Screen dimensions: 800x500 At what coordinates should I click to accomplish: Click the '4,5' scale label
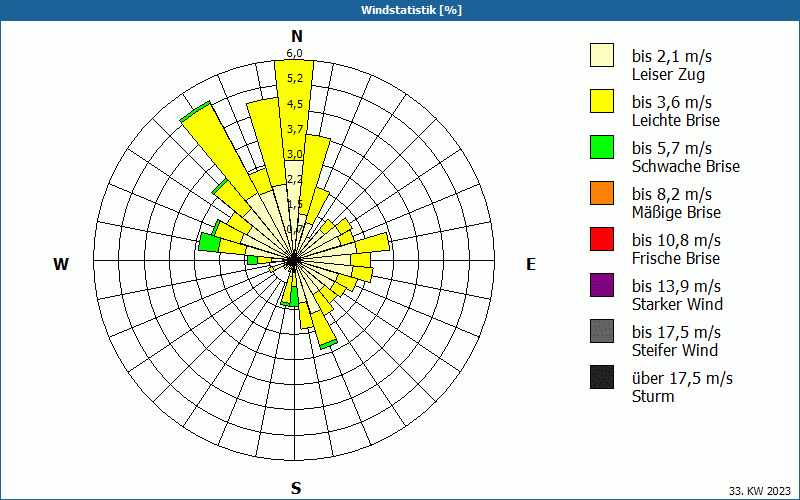pyautogui.click(x=295, y=104)
